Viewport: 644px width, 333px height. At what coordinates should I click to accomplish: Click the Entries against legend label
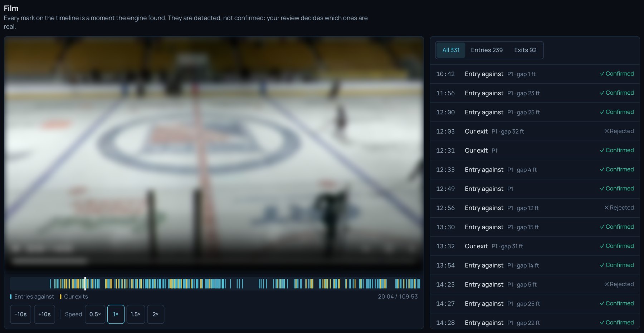pyautogui.click(x=34, y=297)
